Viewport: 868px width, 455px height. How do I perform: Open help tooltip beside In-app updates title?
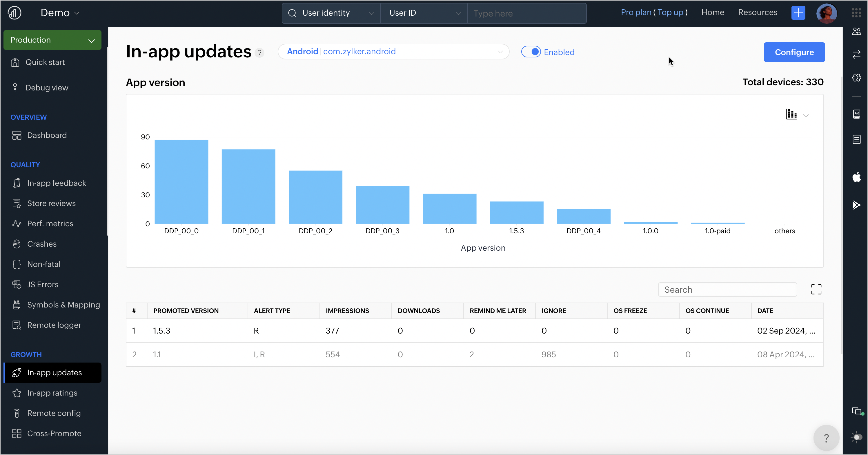(259, 53)
